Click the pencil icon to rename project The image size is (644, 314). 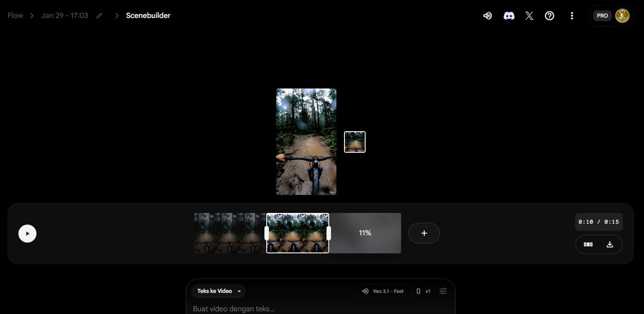[99, 16]
